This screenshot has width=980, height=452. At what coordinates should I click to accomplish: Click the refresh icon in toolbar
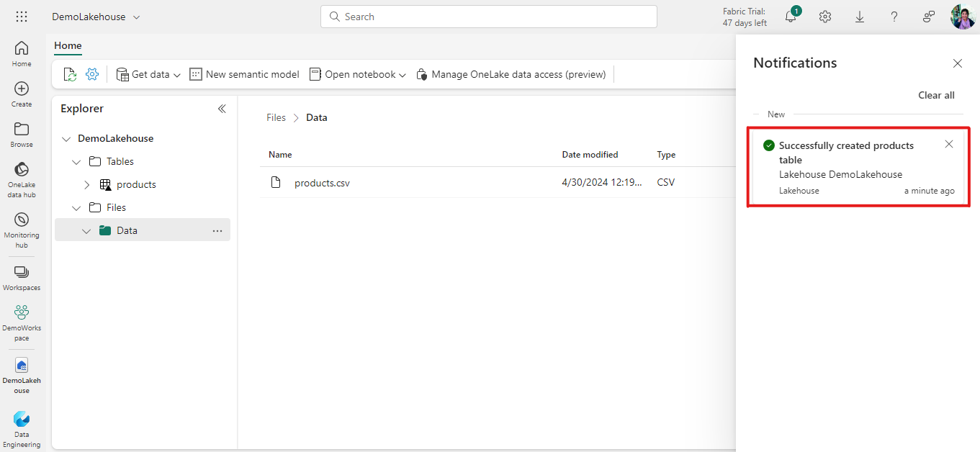coord(70,74)
